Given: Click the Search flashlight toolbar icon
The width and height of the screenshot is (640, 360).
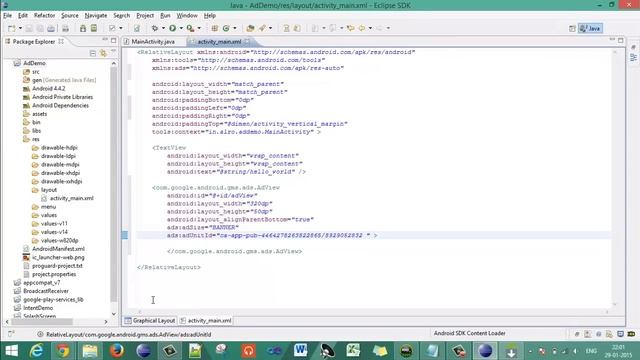Looking at the screenshot, I should click(x=262, y=28).
